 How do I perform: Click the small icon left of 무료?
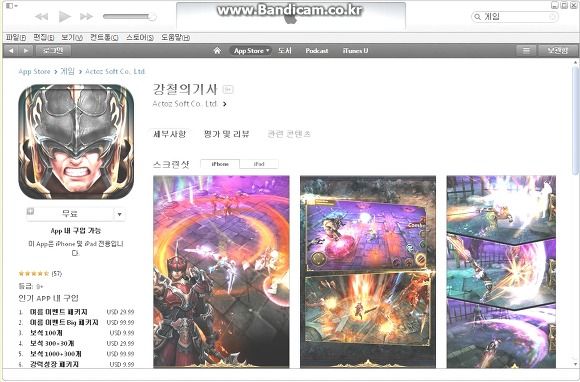pos(30,211)
